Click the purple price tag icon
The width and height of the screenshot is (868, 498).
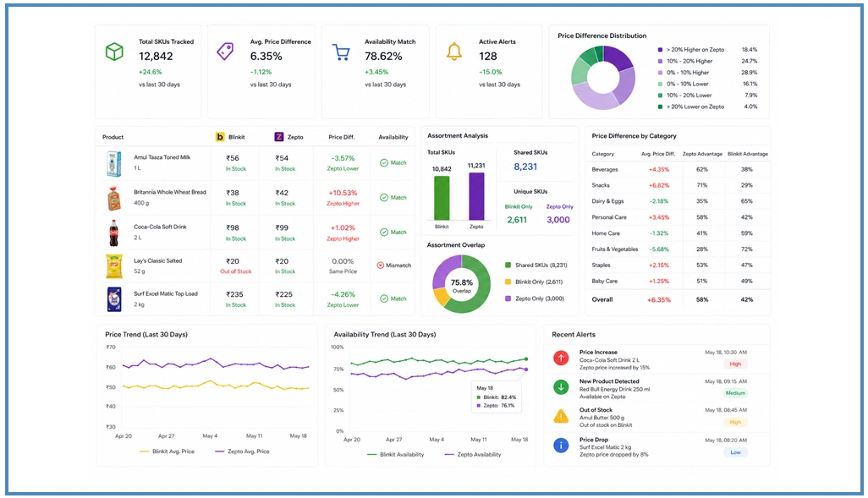click(225, 52)
